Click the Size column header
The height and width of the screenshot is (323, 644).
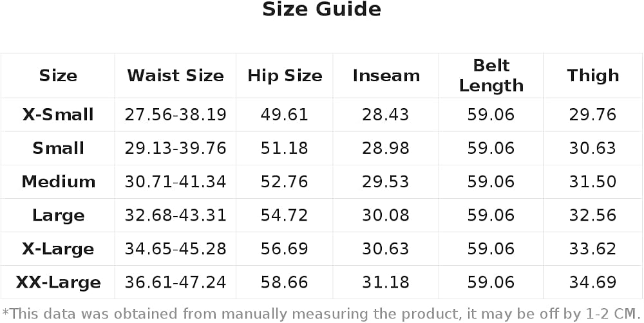(58, 75)
